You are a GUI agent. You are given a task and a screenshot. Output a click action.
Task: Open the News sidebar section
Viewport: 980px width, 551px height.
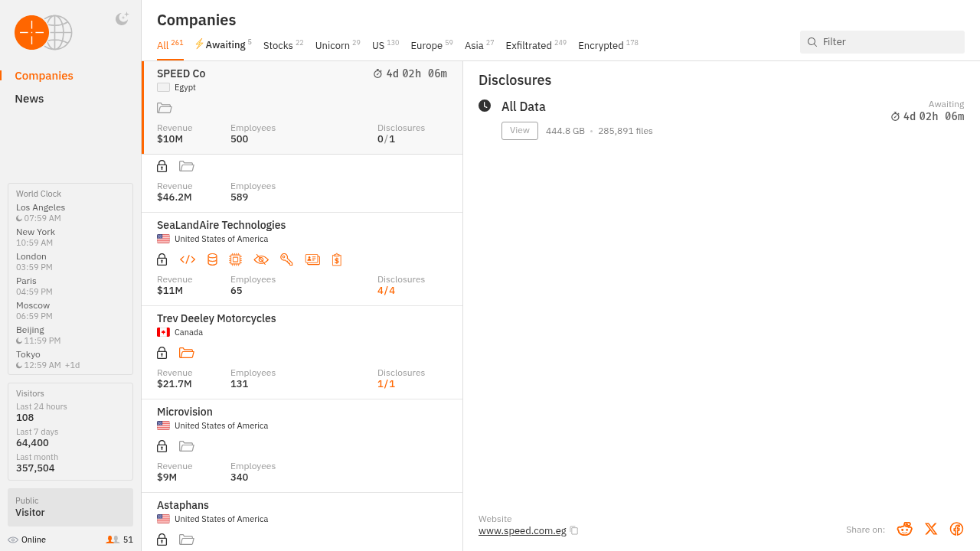point(29,99)
